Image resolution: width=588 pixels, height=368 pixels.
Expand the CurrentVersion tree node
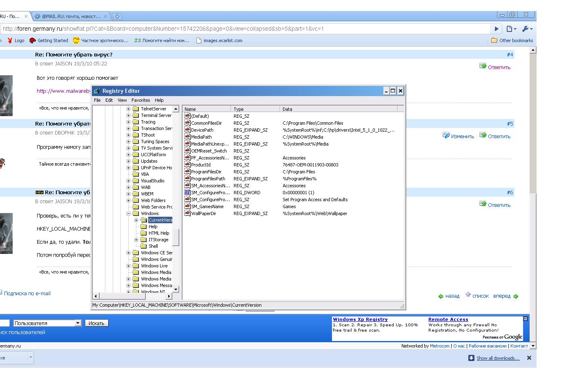tap(136, 220)
